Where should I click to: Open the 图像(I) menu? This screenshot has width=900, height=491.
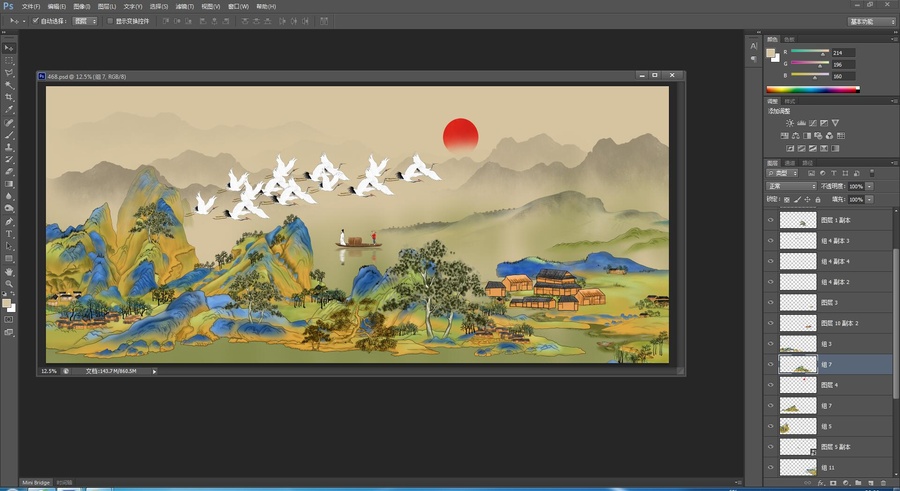(82, 6)
